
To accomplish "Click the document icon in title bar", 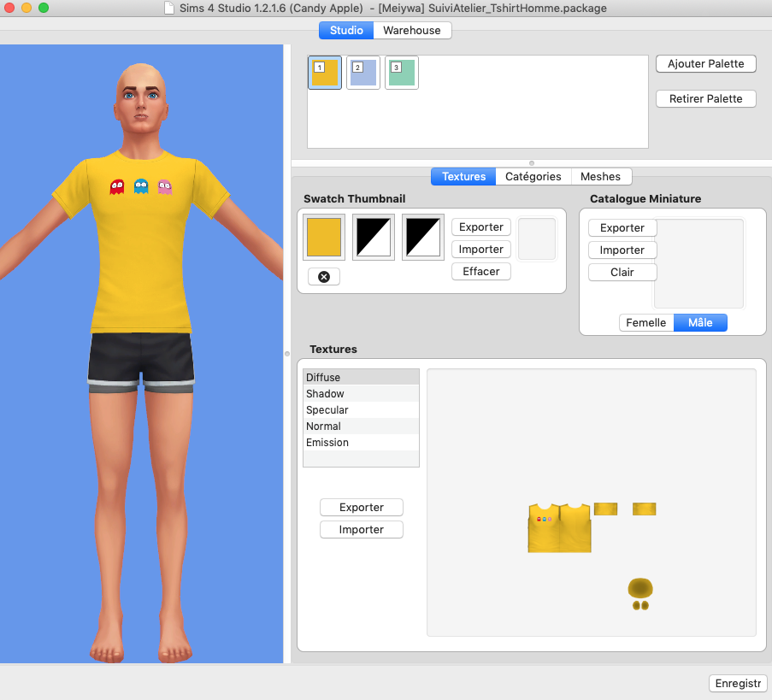I will [169, 8].
